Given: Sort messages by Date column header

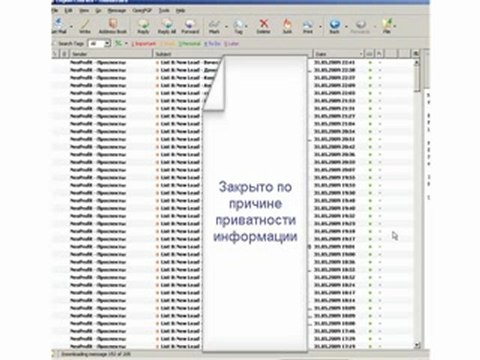Looking at the screenshot, I should tap(339, 54).
